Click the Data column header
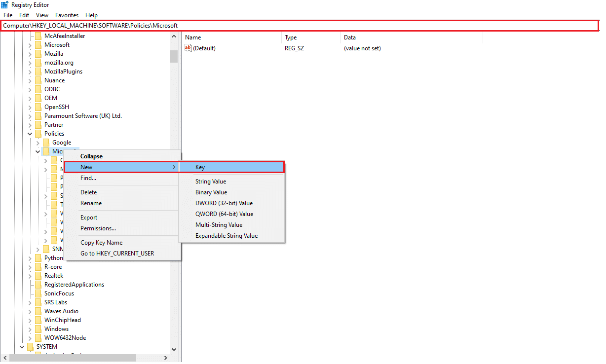This screenshot has width=606, height=364. tap(349, 37)
